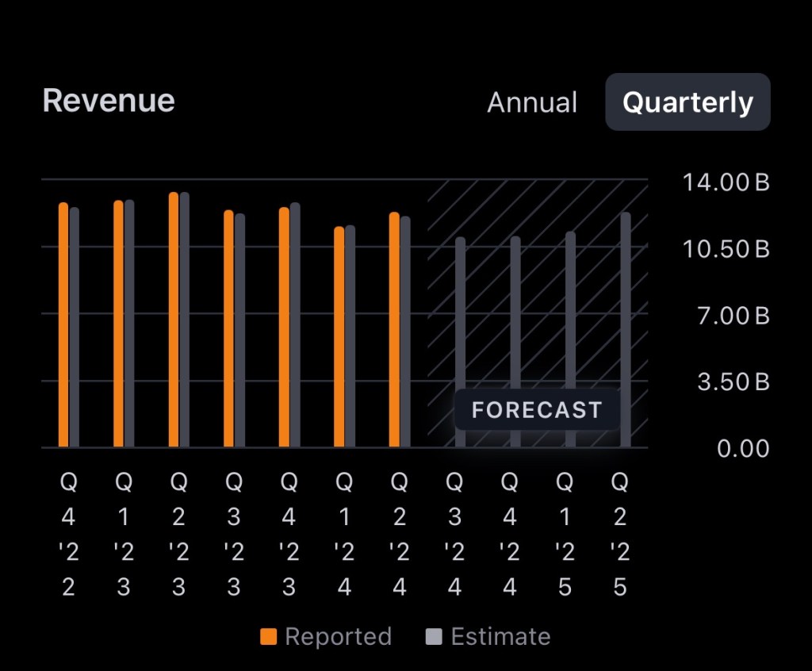Switch to the Annual revenue view

tap(532, 102)
